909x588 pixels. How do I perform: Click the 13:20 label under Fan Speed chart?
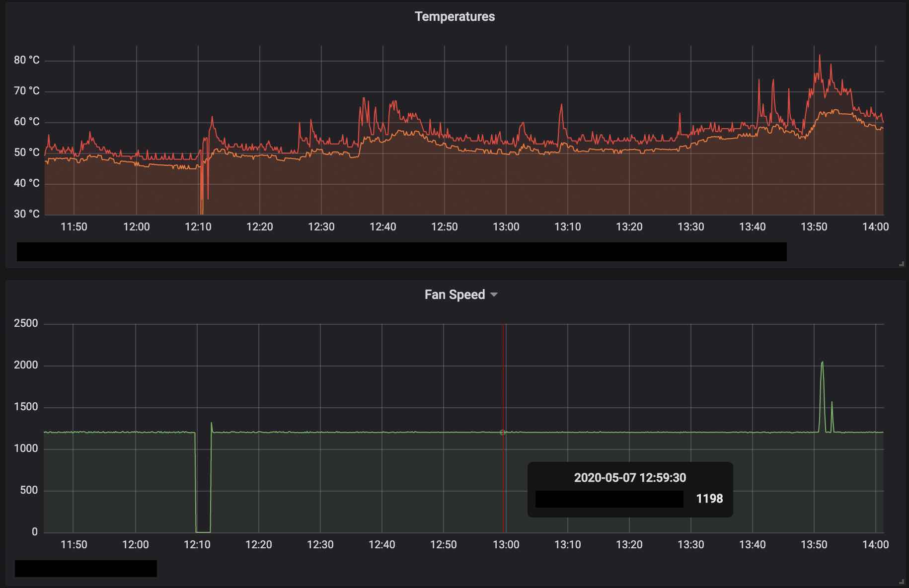629,545
